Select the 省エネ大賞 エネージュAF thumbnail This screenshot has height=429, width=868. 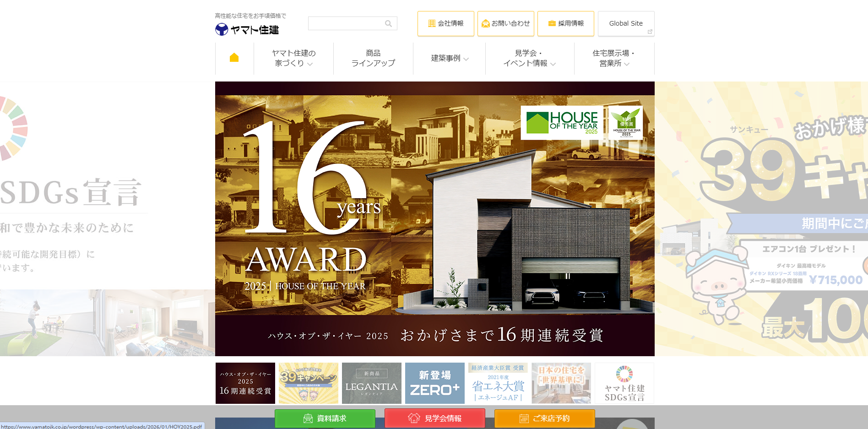tap(498, 383)
